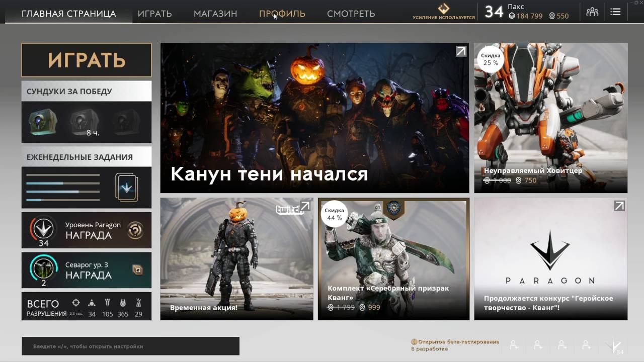Click the first weekly quest progress bar
The image size is (644, 362).
pos(63,175)
